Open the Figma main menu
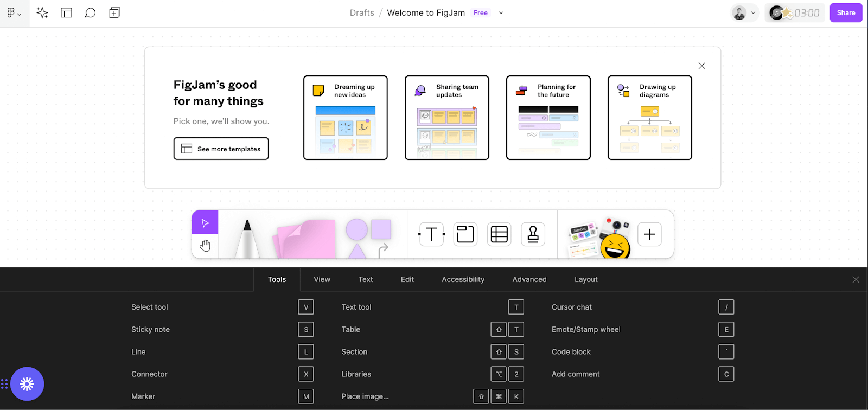Viewport: 868px width, 410px height. pyautogui.click(x=14, y=13)
